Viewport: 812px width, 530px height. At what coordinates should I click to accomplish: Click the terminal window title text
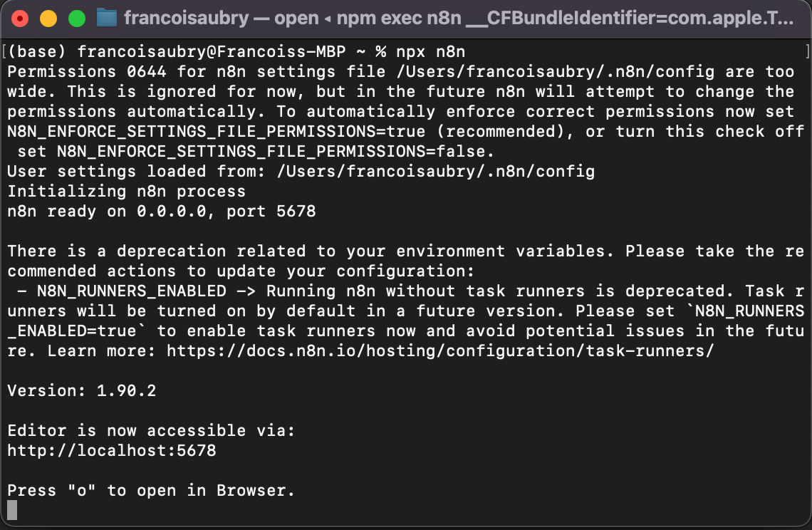tap(458, 18)
